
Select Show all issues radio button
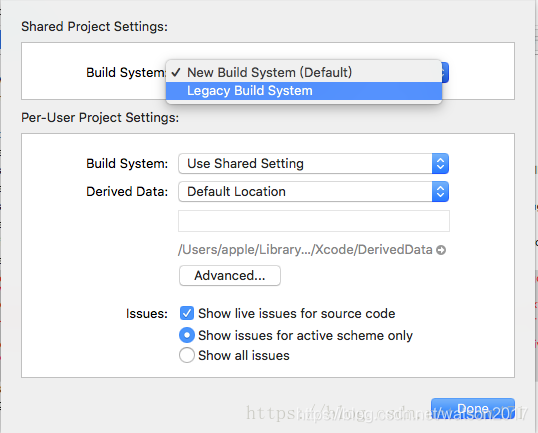pos(187,355)
